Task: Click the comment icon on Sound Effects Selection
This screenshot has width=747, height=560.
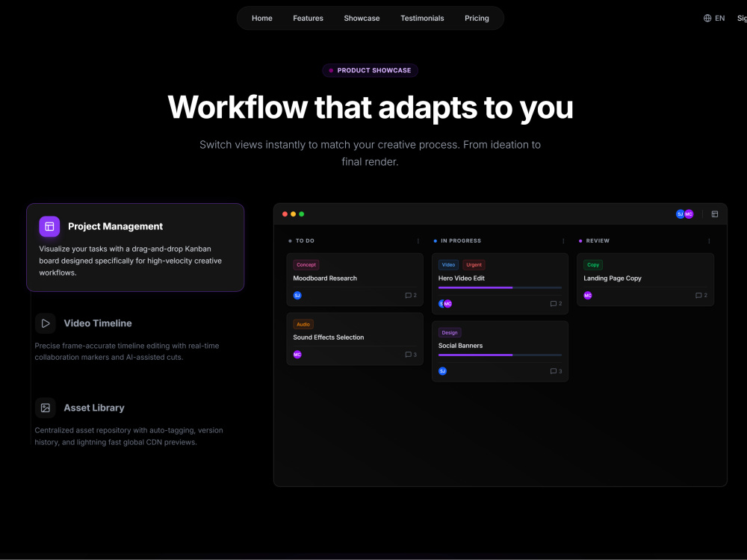Action: point(408,354)
